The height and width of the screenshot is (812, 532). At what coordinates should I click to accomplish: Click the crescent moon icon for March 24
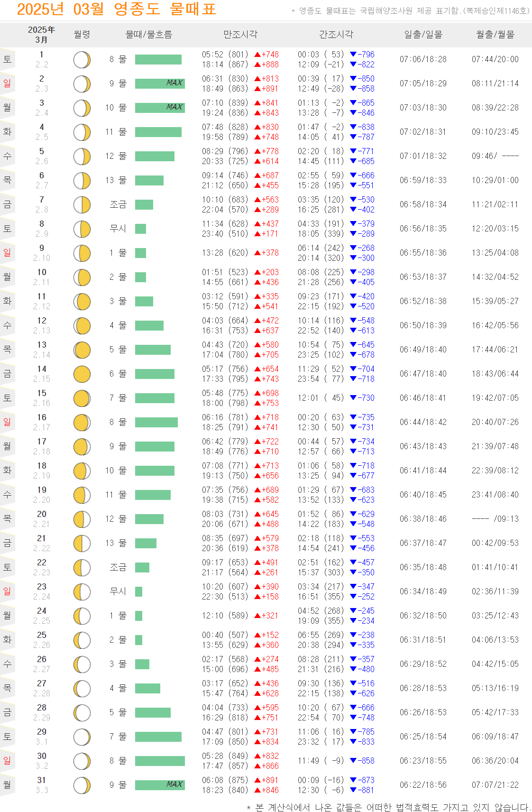click(82, 616)
